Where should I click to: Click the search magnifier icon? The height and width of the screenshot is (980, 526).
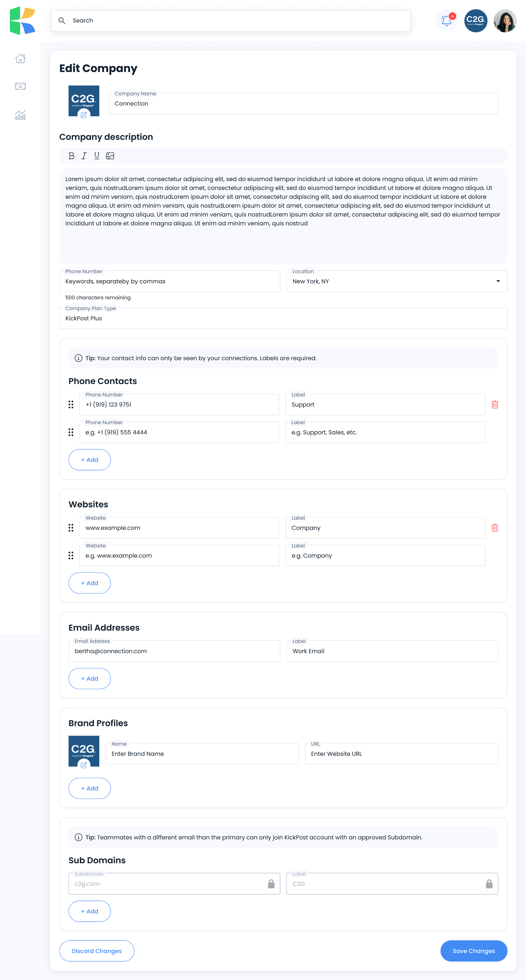tap(62, 21)
